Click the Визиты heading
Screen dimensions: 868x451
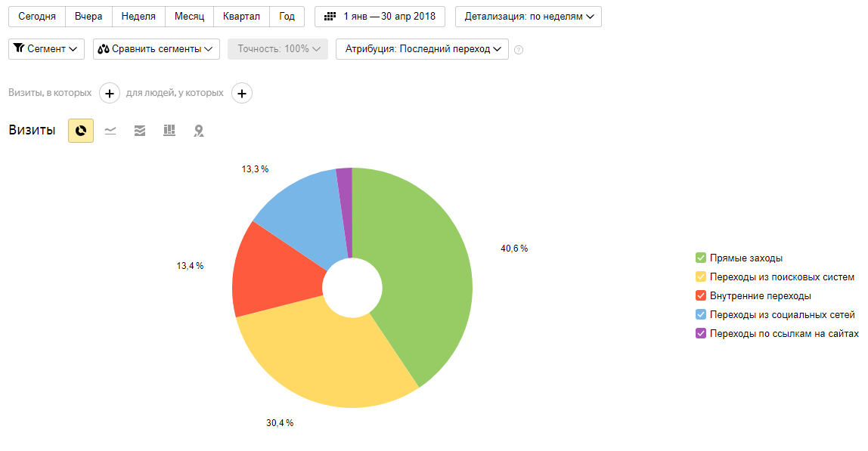[32, 130]
